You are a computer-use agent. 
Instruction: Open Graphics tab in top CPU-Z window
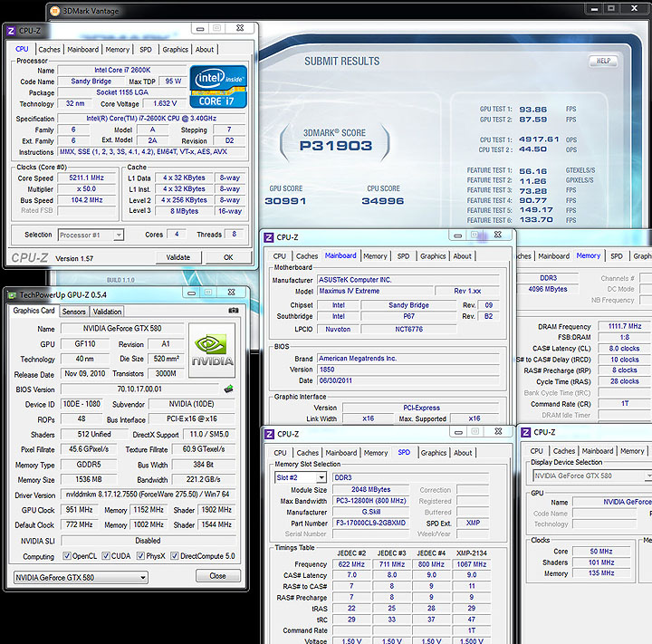(x=175, y=49)
